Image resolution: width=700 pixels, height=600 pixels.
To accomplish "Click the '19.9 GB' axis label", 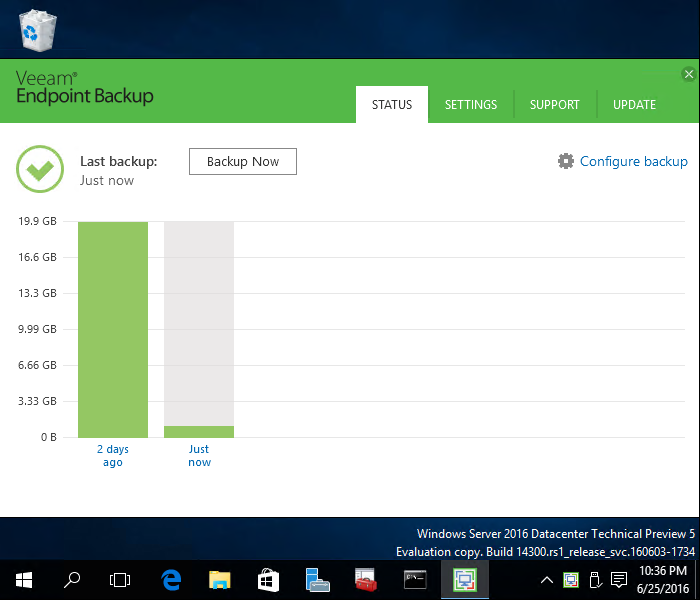I will 38,221.
